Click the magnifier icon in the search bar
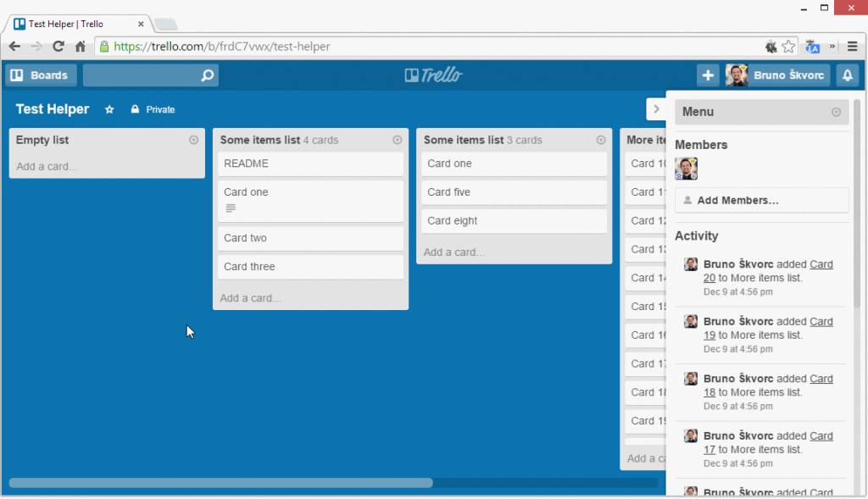The image size is (868, 499). [x=206, y=75]
